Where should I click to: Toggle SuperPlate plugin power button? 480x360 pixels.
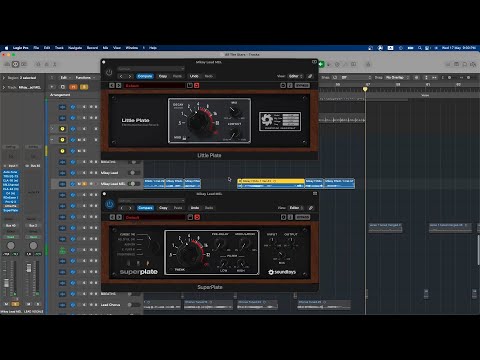pyautogui.click(x=110, y=204)
